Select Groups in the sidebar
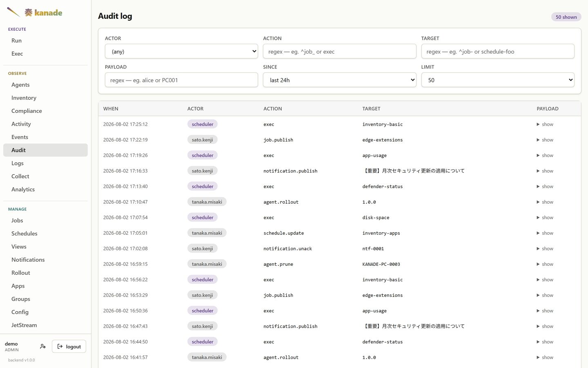 45,299
